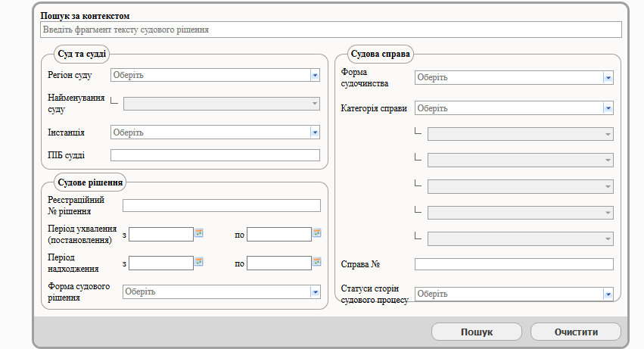Expand Форма судового рішення dropdown

coord(315,291)
